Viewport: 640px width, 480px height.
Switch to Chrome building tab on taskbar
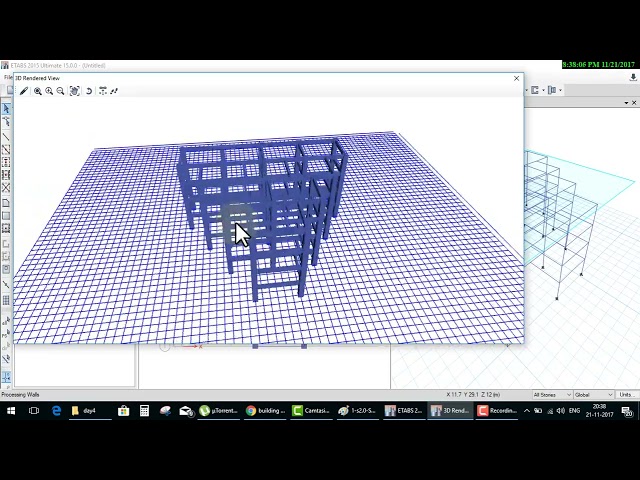pos(265,411)
